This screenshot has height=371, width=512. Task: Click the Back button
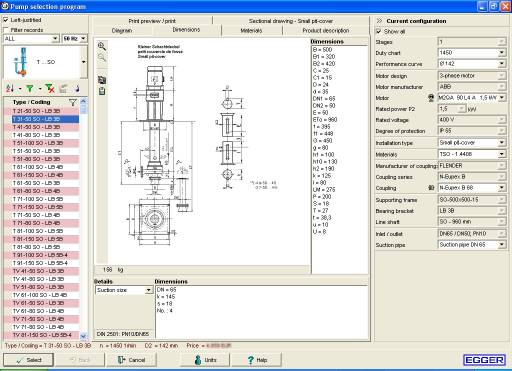80,360
